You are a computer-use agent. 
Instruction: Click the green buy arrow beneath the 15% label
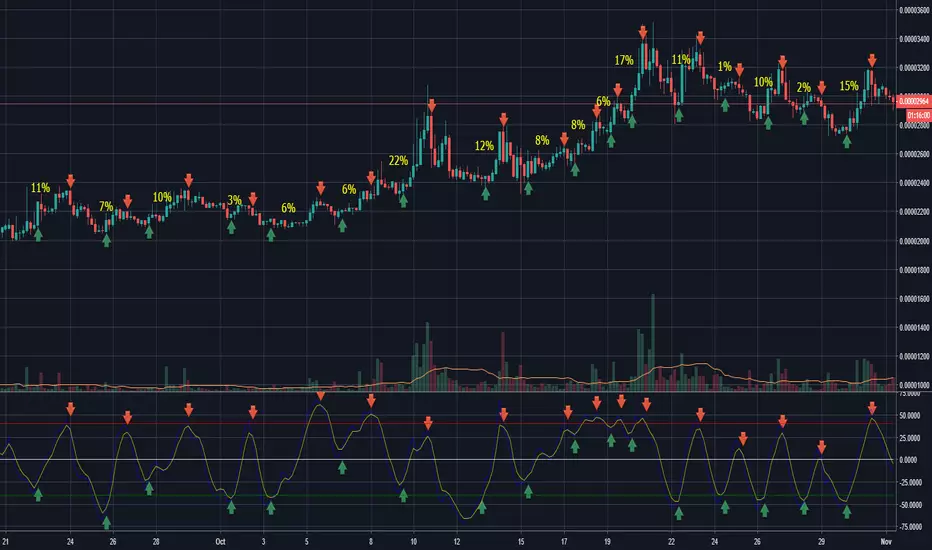(847, 141)
